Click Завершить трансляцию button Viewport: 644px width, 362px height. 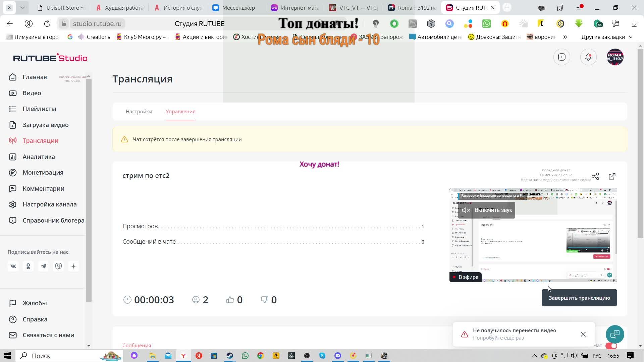tap(579, 298)
